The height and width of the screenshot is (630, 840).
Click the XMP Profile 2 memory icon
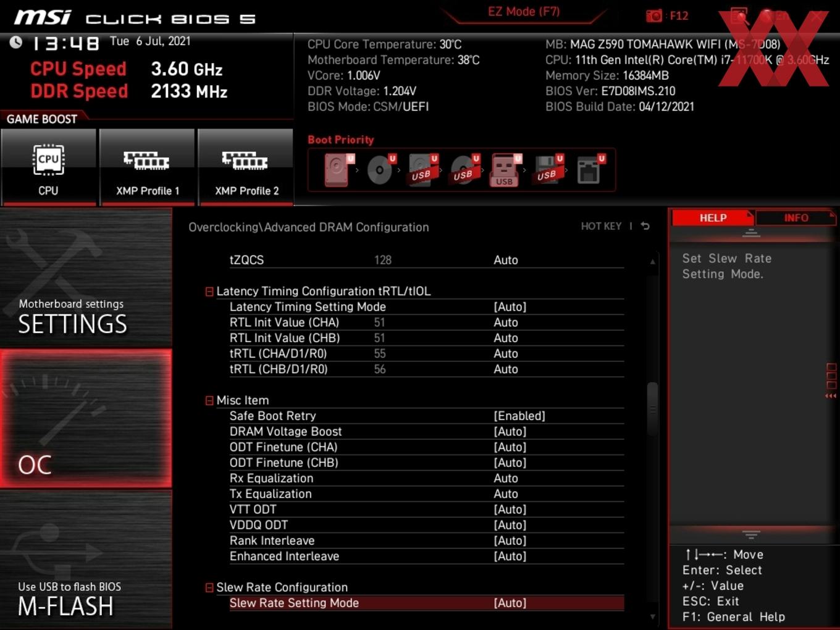tap(245, 161)
